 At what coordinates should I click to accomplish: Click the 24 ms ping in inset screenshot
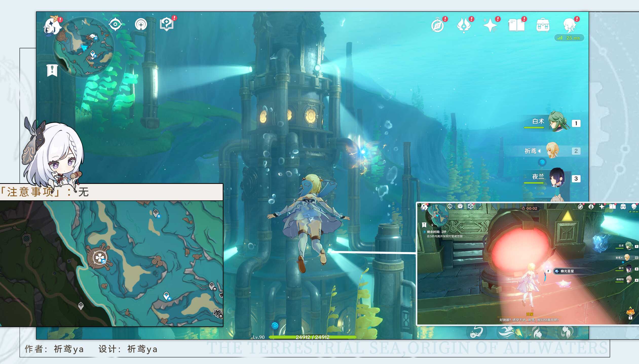[633, 212]
